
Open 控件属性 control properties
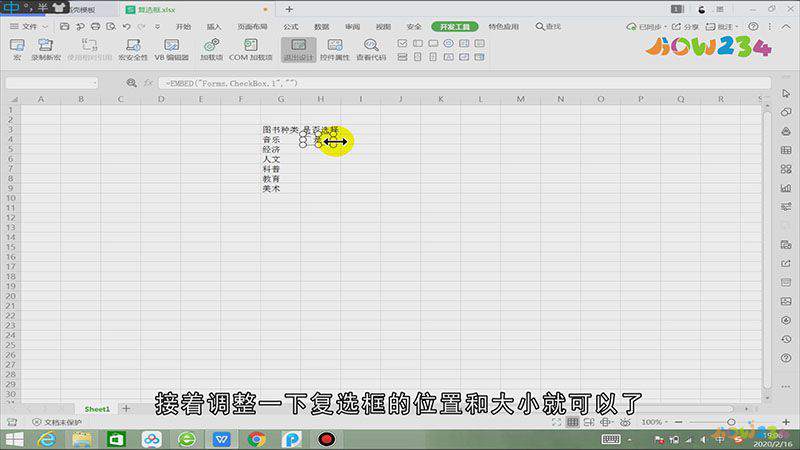(x=335, y=49)
